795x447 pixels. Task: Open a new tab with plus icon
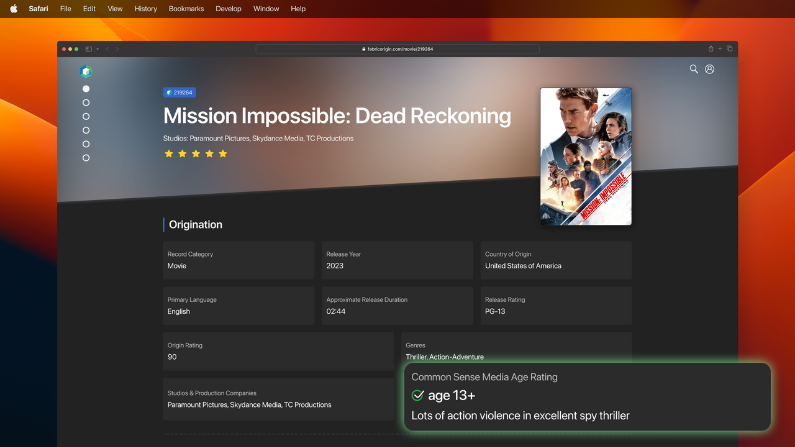pos(720,49)
